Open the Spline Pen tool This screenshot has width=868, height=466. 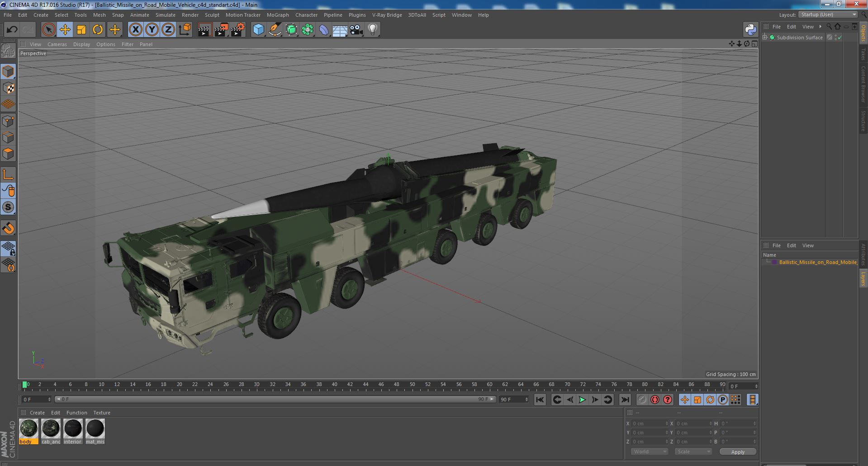click(x=275, y=30)
